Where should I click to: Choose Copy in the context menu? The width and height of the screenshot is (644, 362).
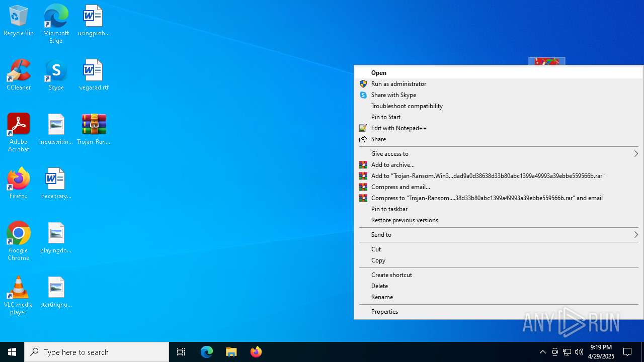coord(499,260)
